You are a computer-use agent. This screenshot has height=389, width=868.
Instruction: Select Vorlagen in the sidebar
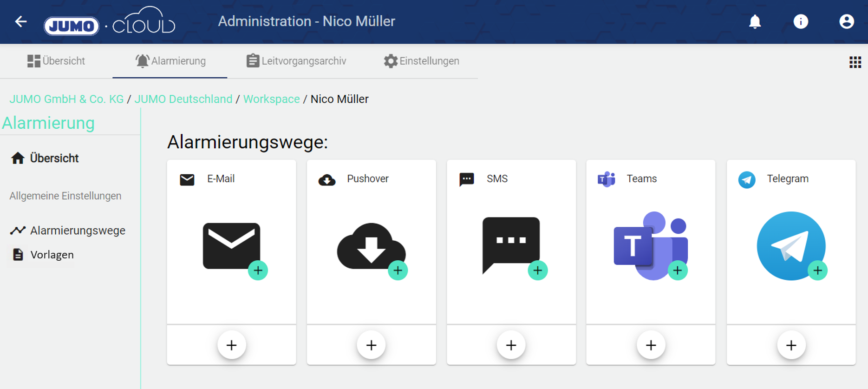(52, 255)
